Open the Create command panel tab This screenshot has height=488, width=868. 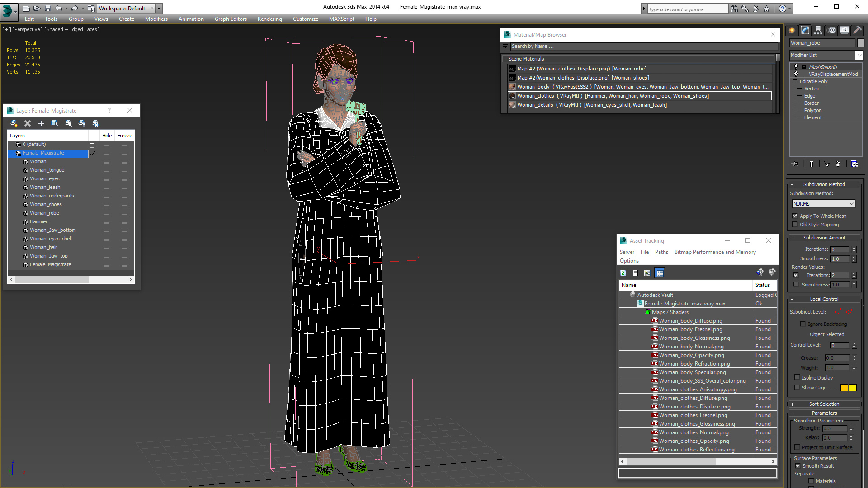click(x=792, y=30)
